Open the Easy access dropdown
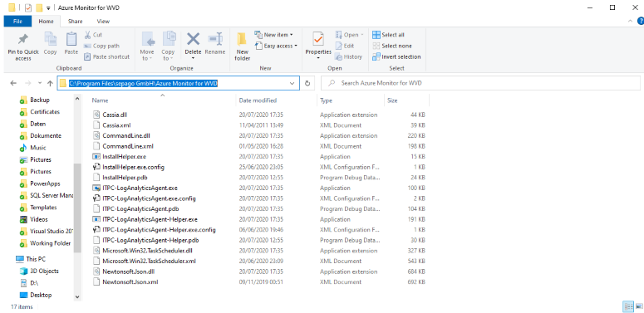This screenshot has height=313, width=644. click(x=276, y=46)
